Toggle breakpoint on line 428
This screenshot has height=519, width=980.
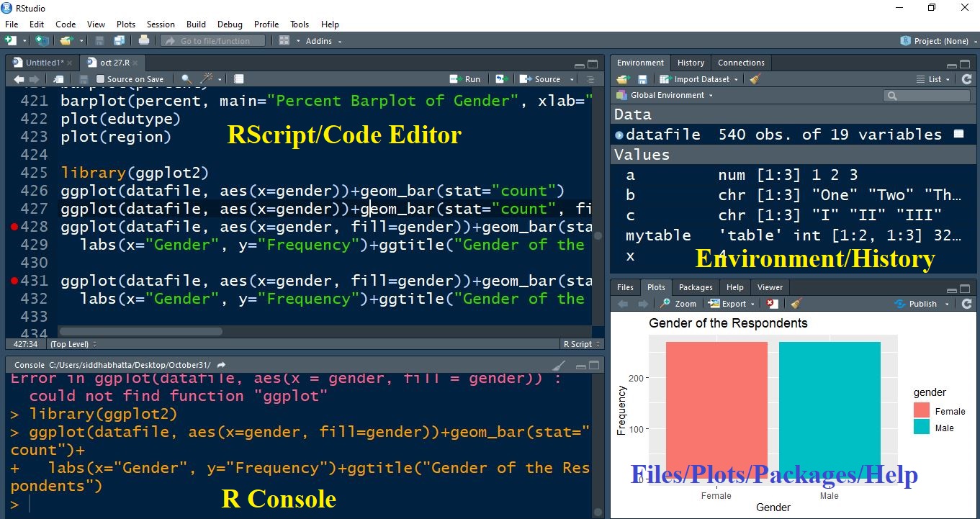click(x=14, y=227)
